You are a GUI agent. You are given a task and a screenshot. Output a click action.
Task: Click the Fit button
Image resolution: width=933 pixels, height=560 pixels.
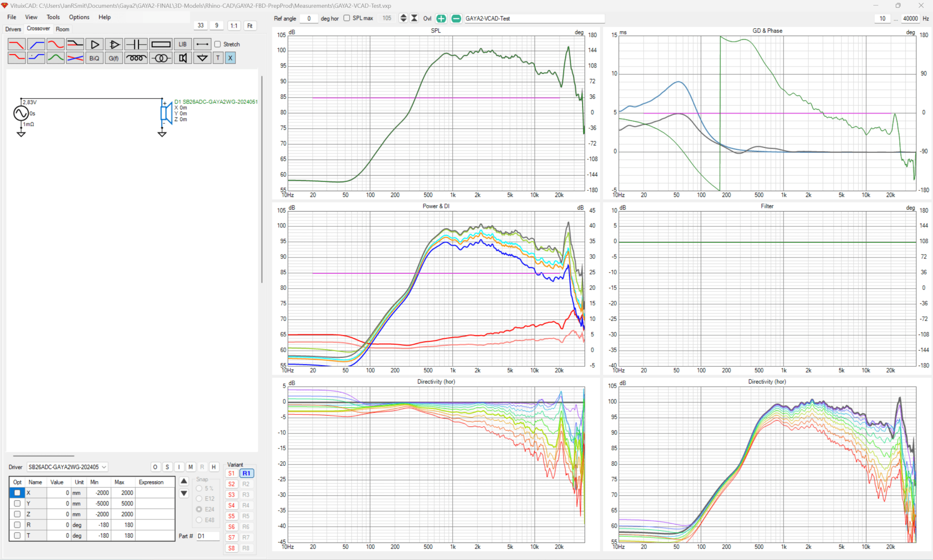[250, 26]
